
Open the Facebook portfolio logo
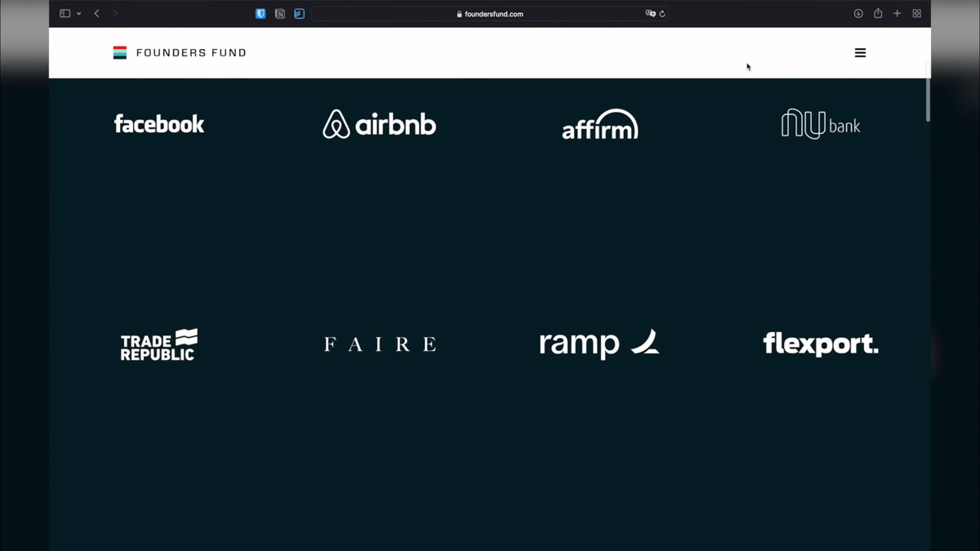pyautogui.click(x=159, y=124)
